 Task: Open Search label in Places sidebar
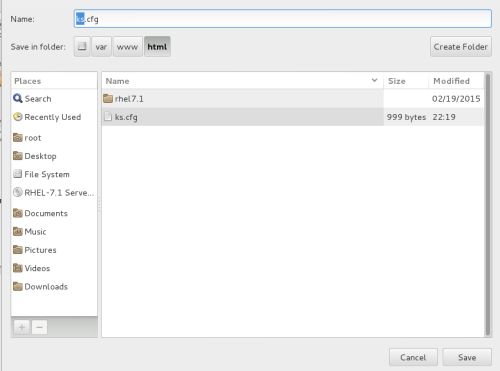(38, 99)
